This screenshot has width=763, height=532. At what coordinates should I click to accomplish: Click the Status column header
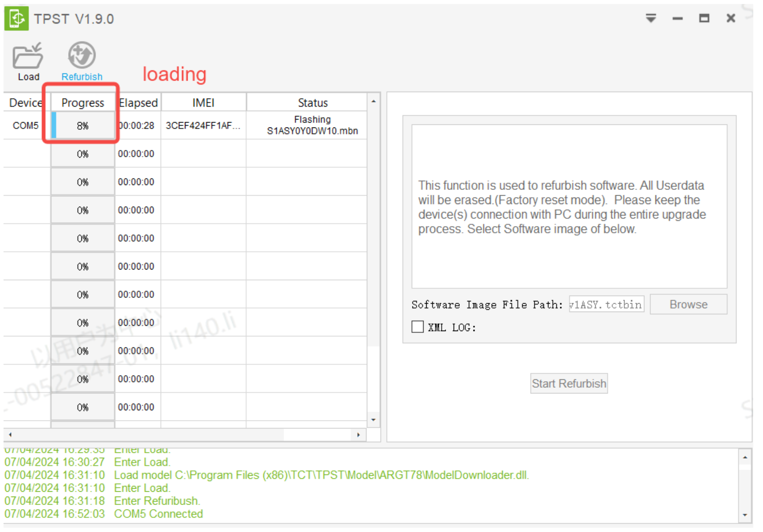point(312,103)
